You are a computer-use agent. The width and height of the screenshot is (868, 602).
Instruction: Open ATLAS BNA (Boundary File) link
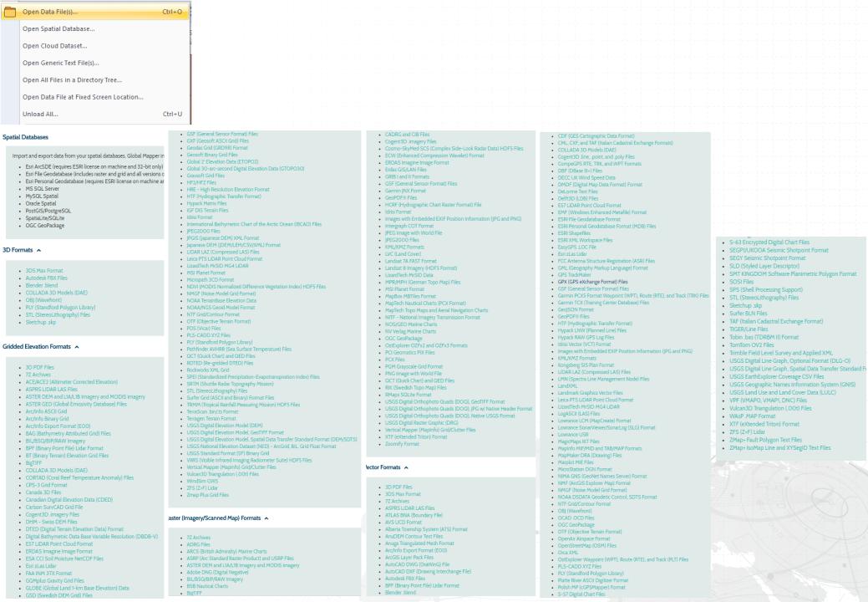coord(414,515)
